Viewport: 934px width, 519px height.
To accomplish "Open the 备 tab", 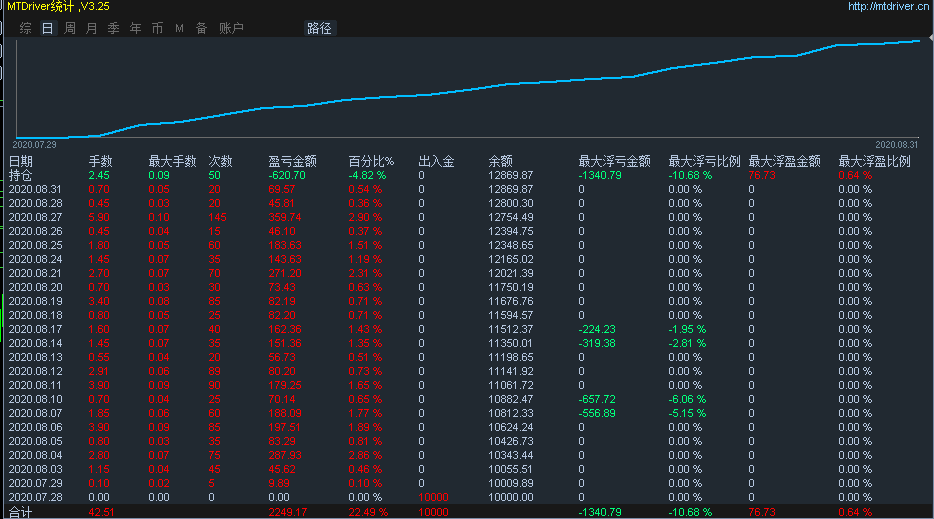I will click(201, 29).
